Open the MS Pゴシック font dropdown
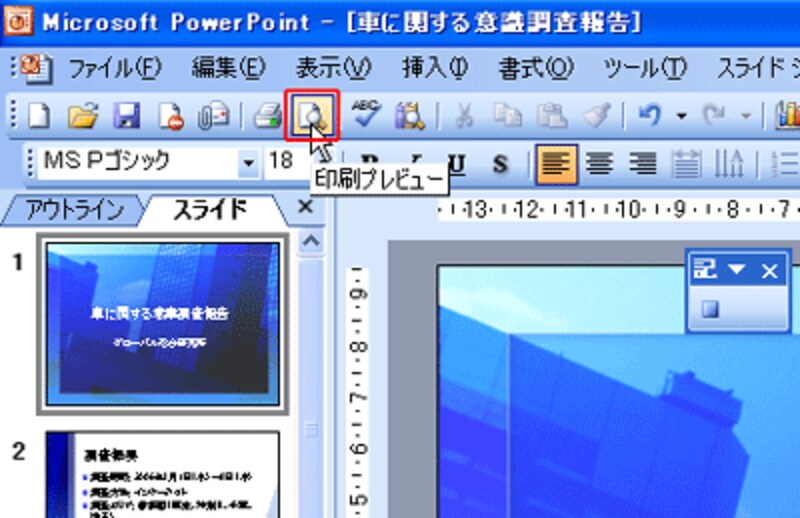The height and width of the screenshot is (518, 800). click(x=248, y=163)
